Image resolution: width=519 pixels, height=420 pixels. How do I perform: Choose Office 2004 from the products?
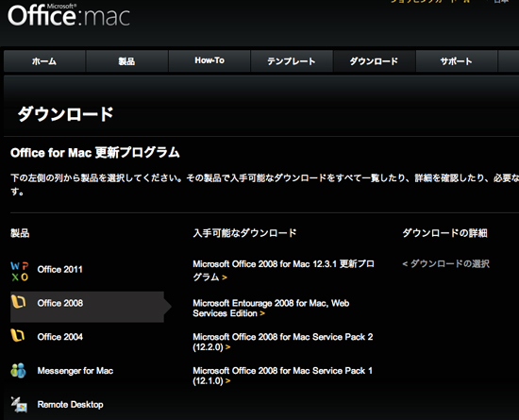[59, 337]
